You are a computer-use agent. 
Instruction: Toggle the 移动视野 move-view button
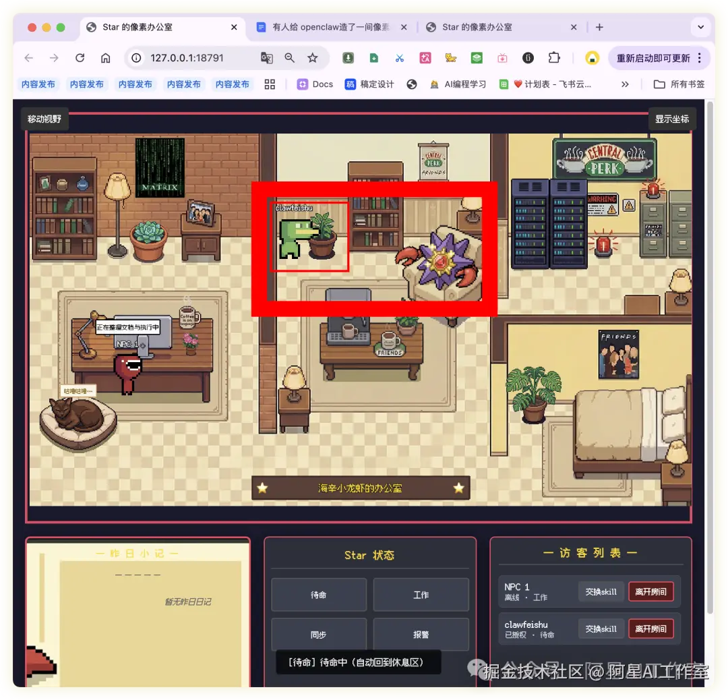(44, 119)
